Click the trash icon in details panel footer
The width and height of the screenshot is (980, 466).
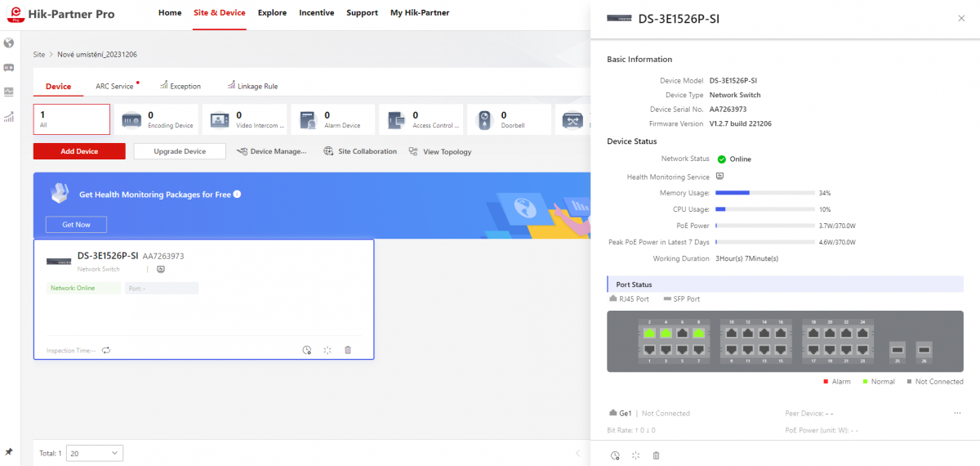[x=656, y=455]
